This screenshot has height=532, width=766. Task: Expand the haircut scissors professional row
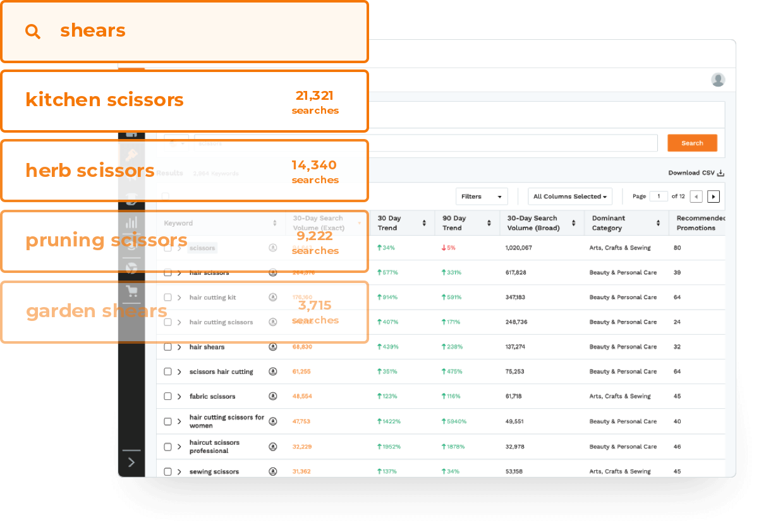(179, 447)
